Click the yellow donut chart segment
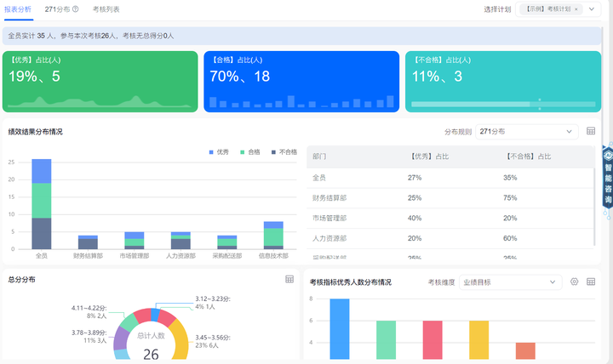The height and width of the screenshot is (364, 613). [x=180, y=339]
